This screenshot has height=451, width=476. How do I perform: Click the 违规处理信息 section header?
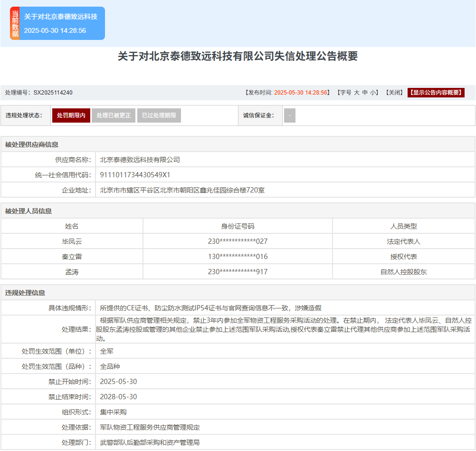pos(25,293)
